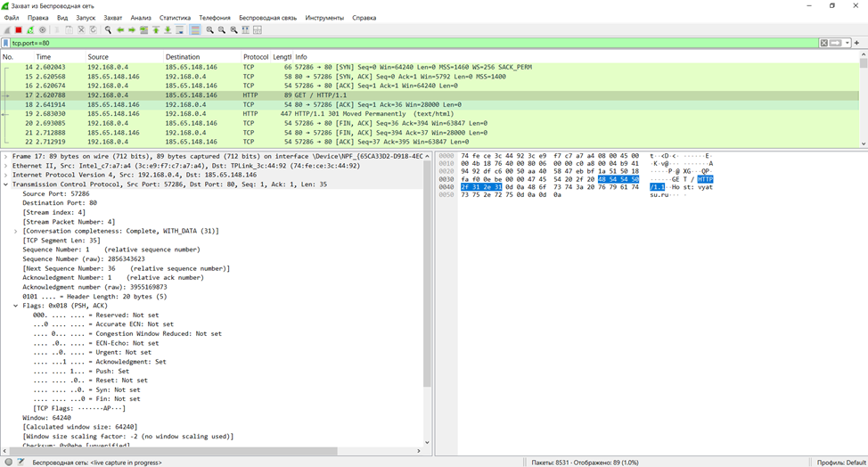This screenshot has height=467, width=868.
Task: Open capture options gear icon
Action: 42,29
